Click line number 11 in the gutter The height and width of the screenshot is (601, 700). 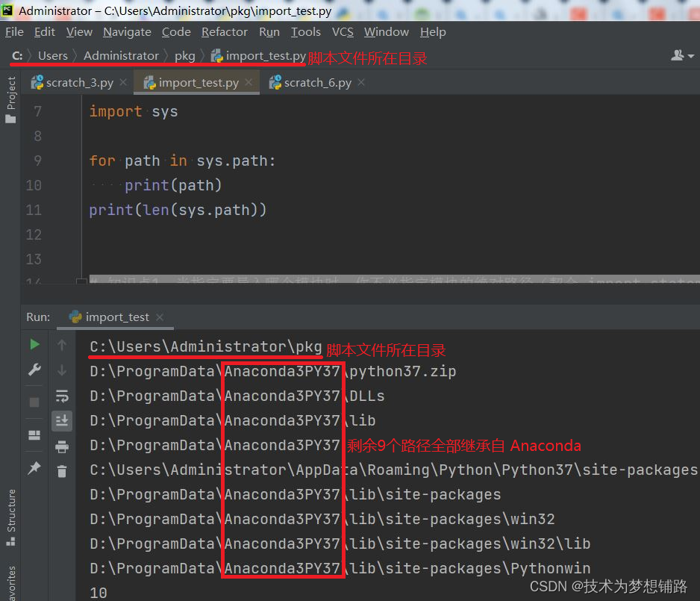34,210
